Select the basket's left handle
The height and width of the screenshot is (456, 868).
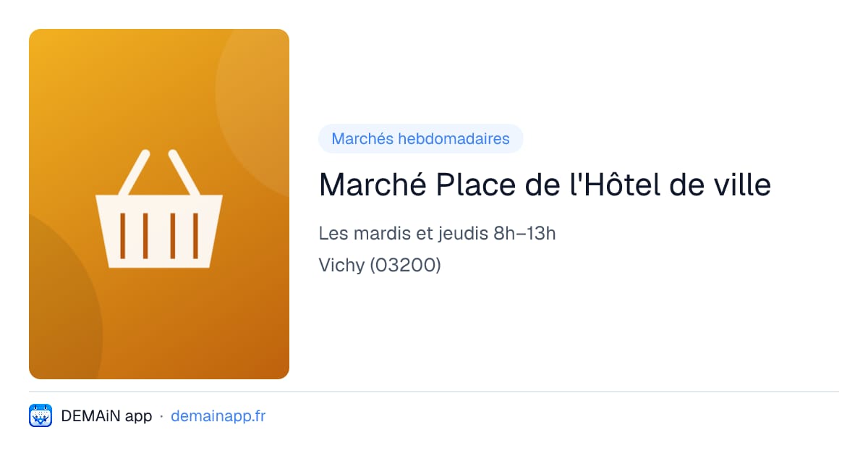point(135,172)
